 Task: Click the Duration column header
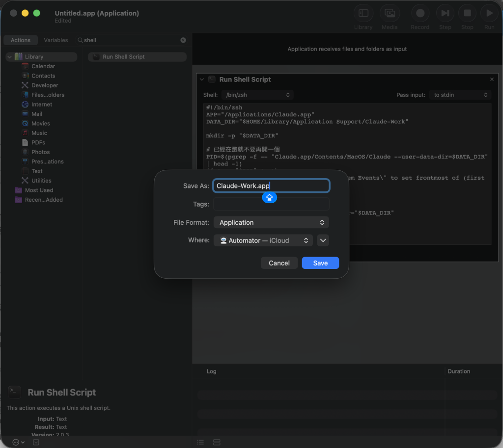coord(459,371)
